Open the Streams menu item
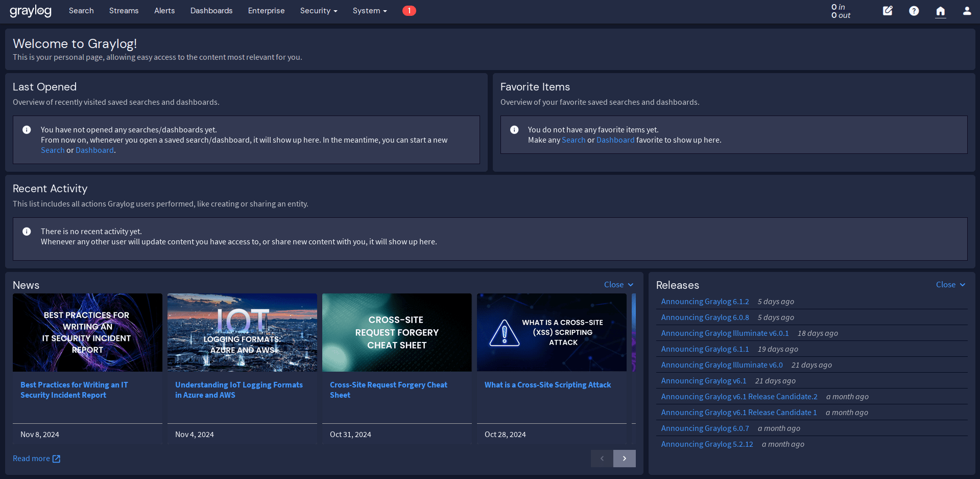 tap(124, 11)
